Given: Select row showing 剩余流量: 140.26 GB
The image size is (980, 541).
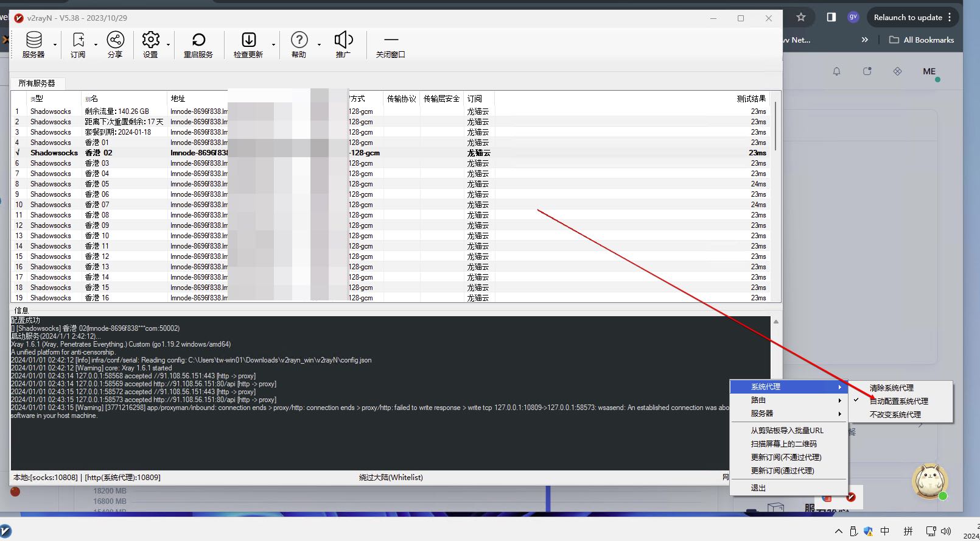Looking at the screenshot, I should coord(390,111).
